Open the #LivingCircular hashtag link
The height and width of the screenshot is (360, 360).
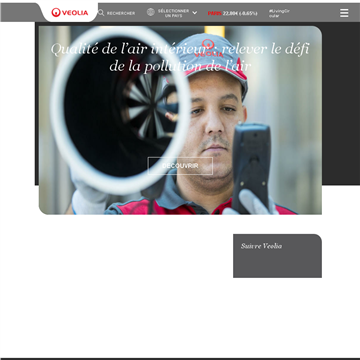(279, 13)
